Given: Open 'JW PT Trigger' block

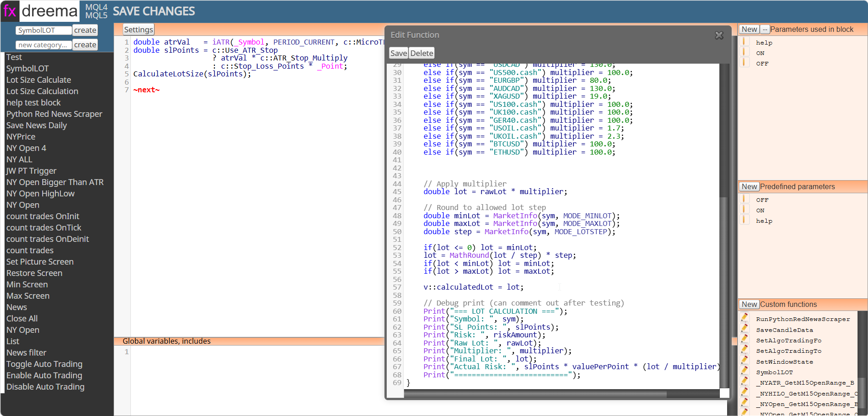Looking at the screenshot, I should (x=31, y=171).
